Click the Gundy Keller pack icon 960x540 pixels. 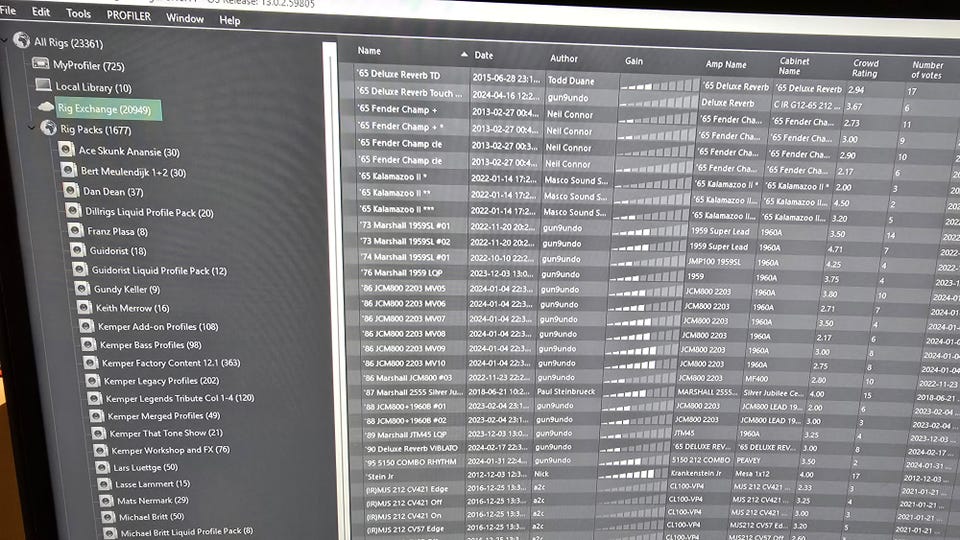click(82, 288)
